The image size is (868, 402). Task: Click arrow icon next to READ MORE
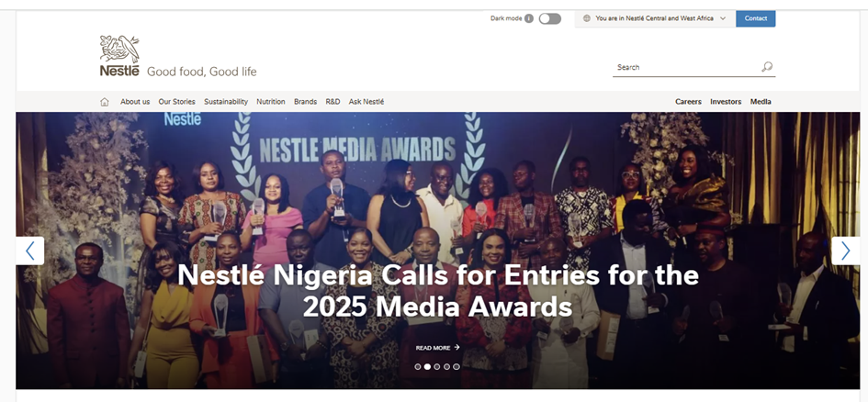coord(457,347)
